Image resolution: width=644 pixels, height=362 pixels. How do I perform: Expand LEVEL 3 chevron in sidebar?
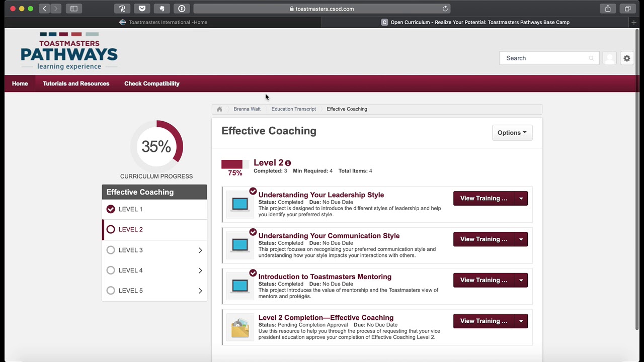click(200, 250)
